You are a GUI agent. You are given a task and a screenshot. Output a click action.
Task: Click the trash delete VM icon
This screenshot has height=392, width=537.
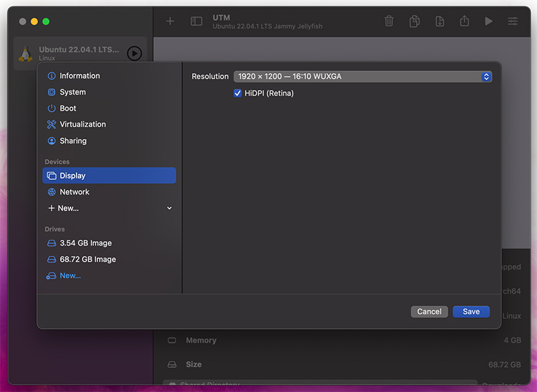389,21
